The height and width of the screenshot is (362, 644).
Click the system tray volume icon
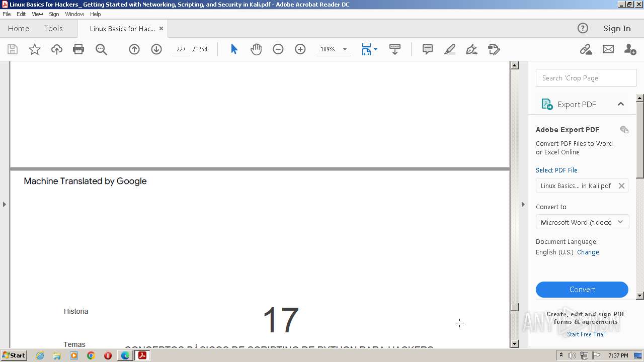pos(572,355)
